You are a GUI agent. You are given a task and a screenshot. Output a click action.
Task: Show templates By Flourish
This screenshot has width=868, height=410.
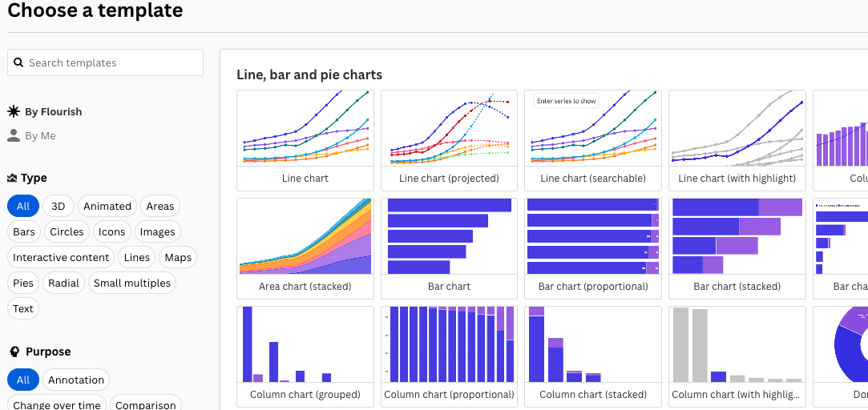pos(53,111)
